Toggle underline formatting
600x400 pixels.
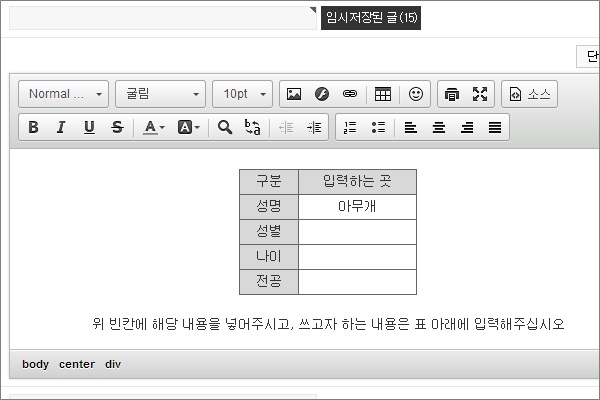89,127
